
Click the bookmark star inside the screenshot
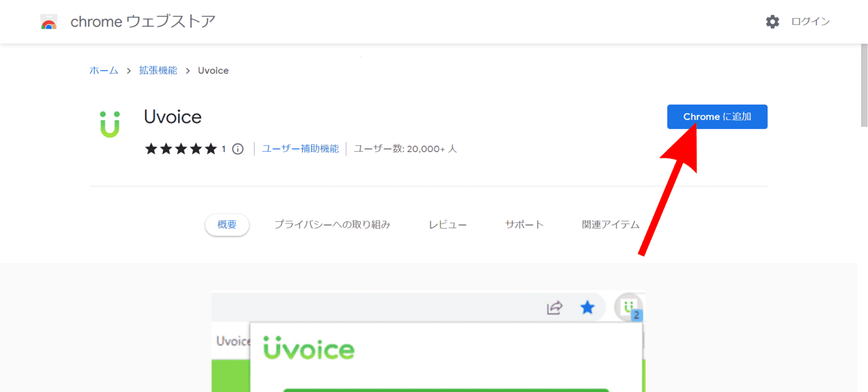click(x=587, y=308)
